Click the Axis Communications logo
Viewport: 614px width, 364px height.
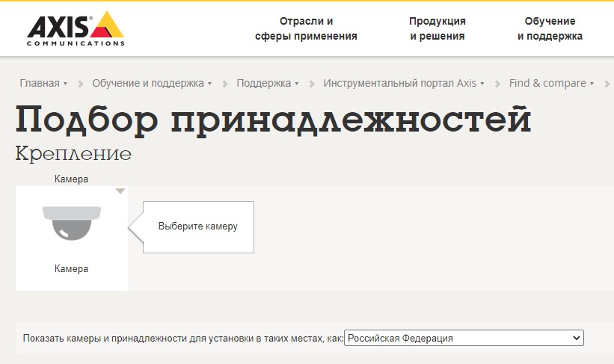tap(76, 28)
